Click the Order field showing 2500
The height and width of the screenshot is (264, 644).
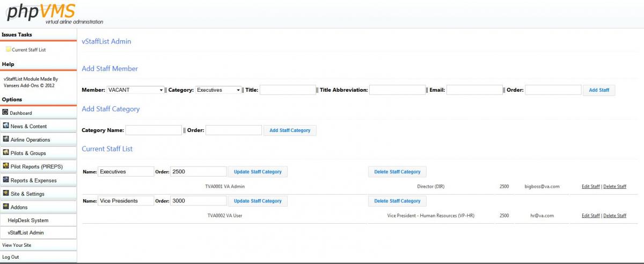click(199, 172)
